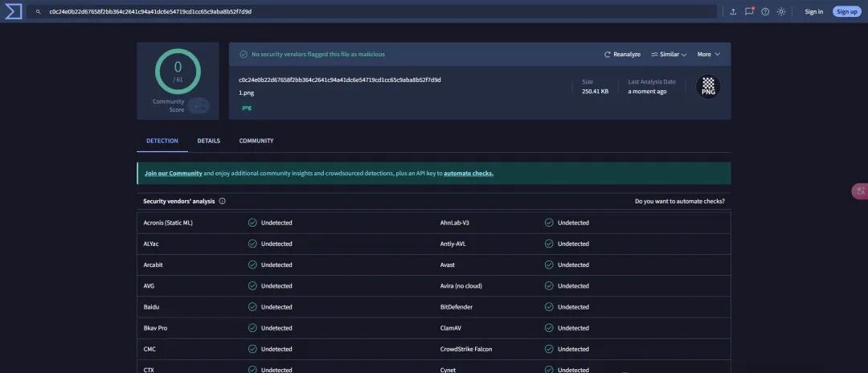Click the undetected check icon for CMC
Viewport: 868px width, 373px height.
point(252,349)
